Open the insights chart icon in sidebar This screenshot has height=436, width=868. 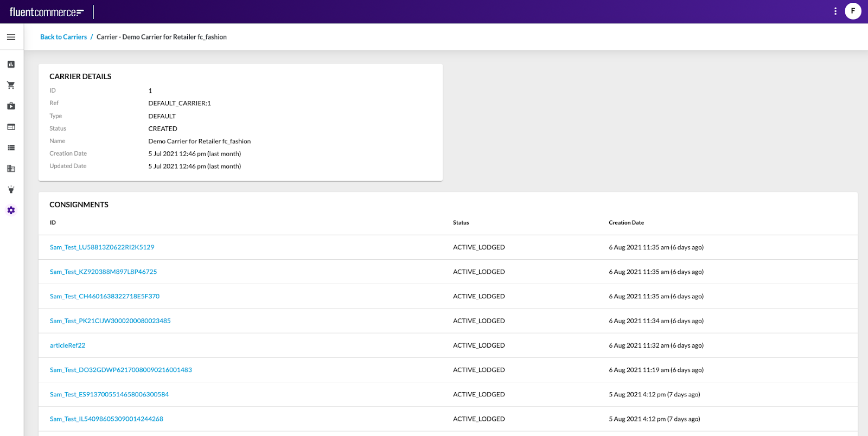pos(11,65)
